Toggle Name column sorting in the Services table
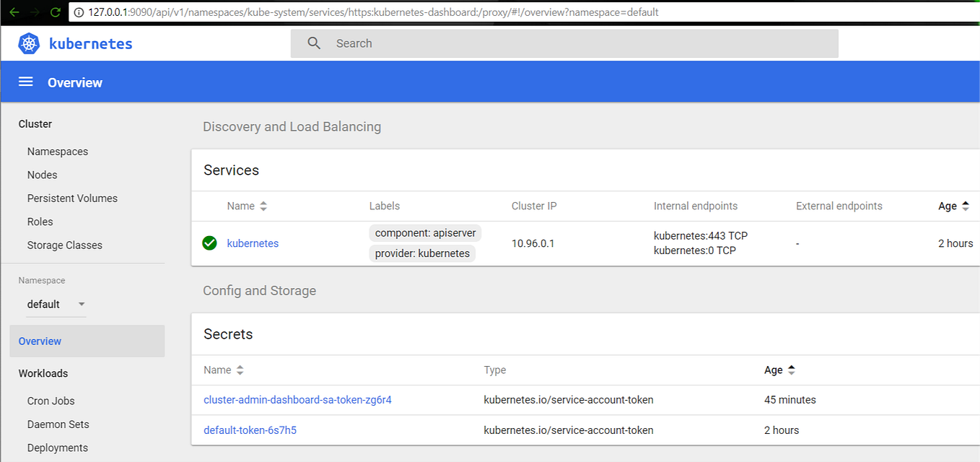This screenshot has width=980, height=462. pos(263,206)
